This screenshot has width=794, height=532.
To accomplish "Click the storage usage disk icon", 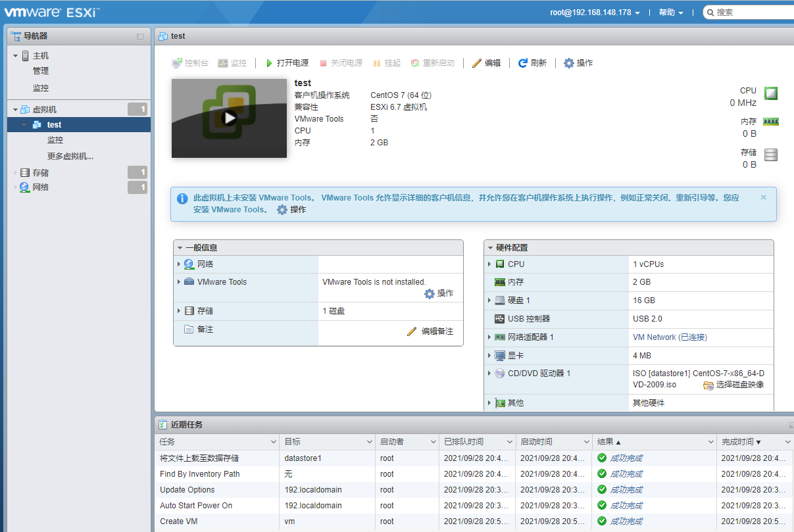I will pos(771,155).
